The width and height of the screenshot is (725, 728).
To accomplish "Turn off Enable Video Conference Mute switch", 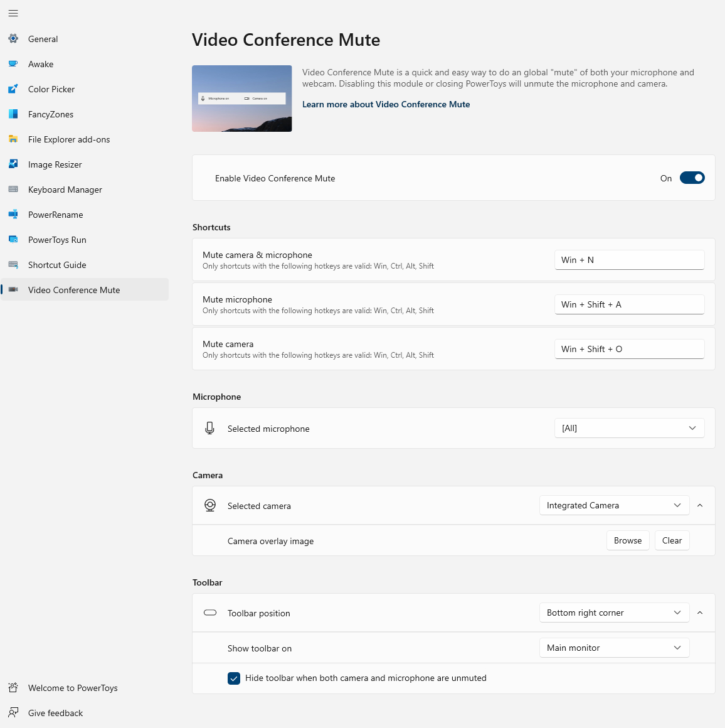I will [x=692, y=178].
